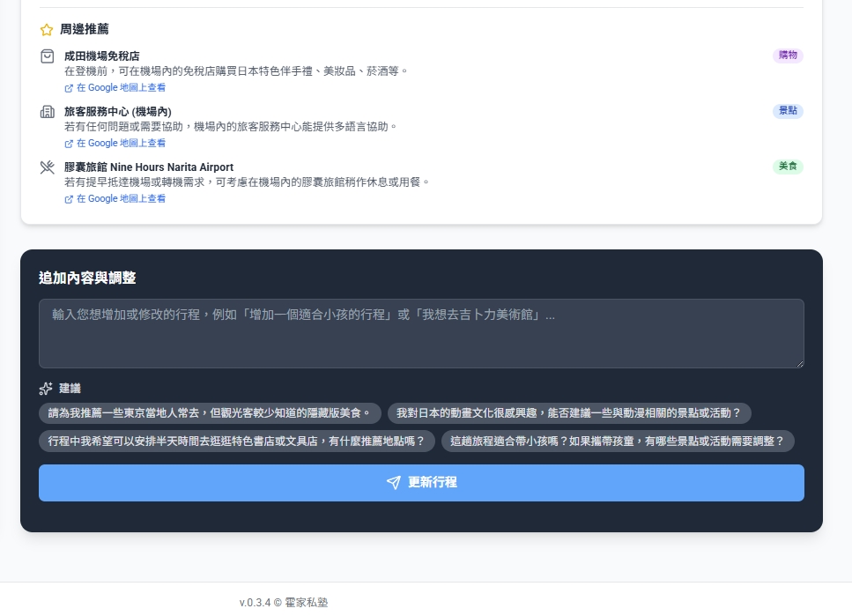Click the paper plane icon in 更新行程
This screenshot has height=616, width=852.
click(394, 483)
